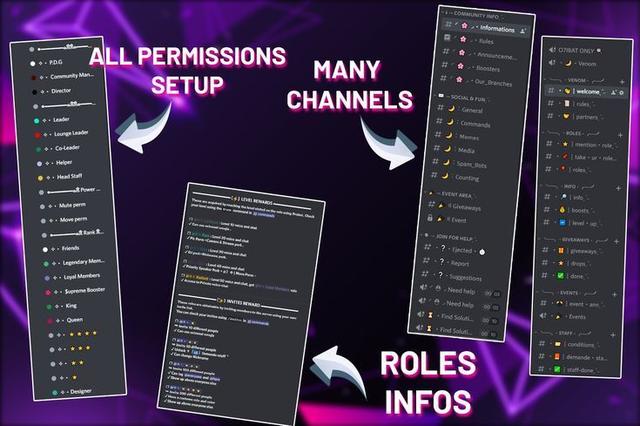Screen dimensions: 640x426
Task: Click the Head Staff yellow color dot
Action: (40, 178)
